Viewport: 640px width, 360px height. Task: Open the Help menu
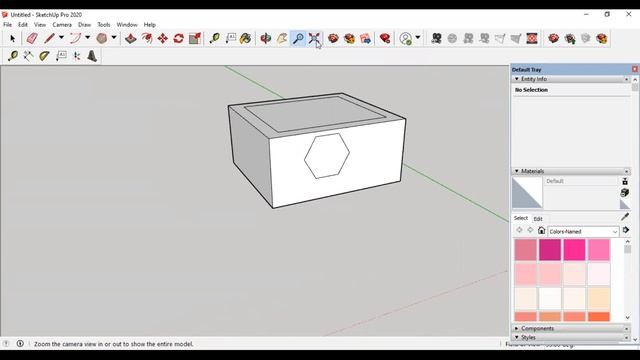(149, 24)
